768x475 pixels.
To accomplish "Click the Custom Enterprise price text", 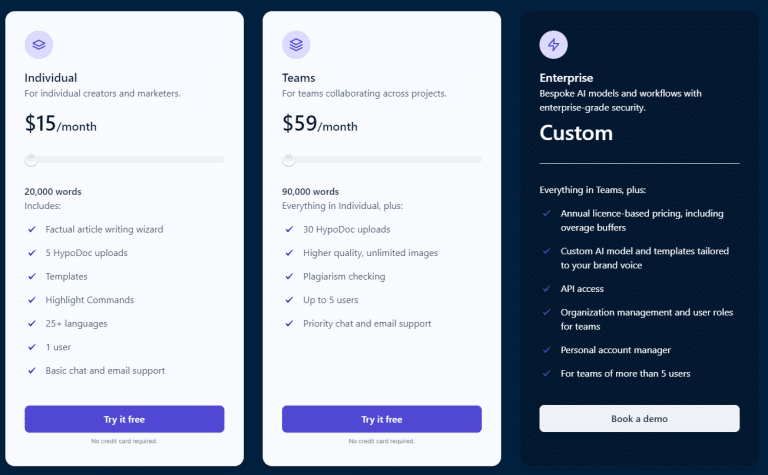I will tap(576, 133).
